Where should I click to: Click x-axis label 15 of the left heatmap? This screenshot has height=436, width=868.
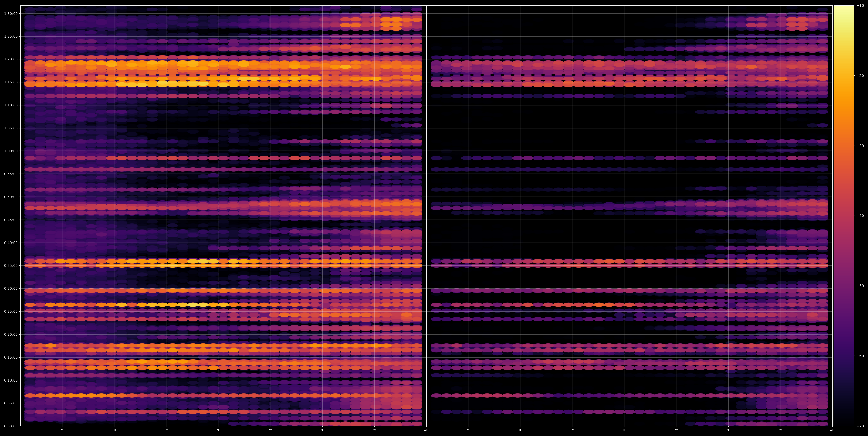[x=166, y=430]
